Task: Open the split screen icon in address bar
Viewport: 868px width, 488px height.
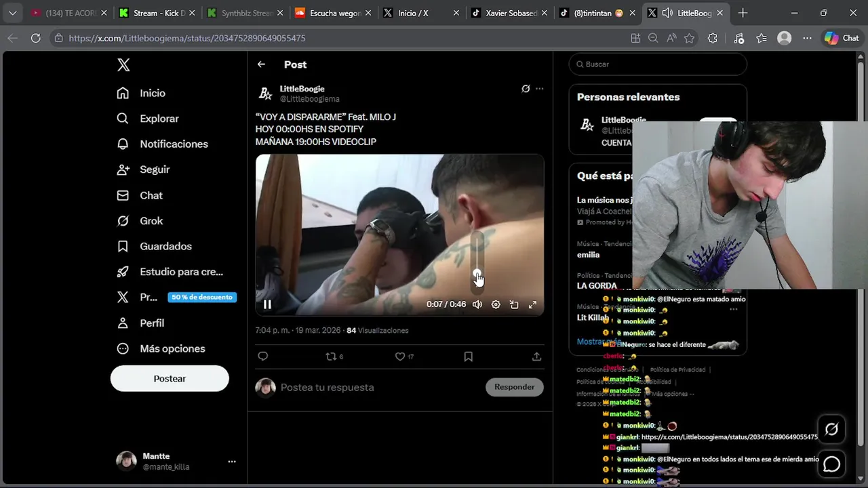Action: point(635,39)
